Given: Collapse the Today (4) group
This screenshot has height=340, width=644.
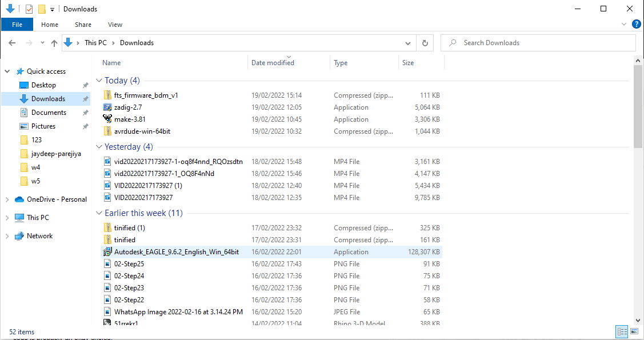Looking at the screenshot, I should pyautogui.click(x=99, y=81).
